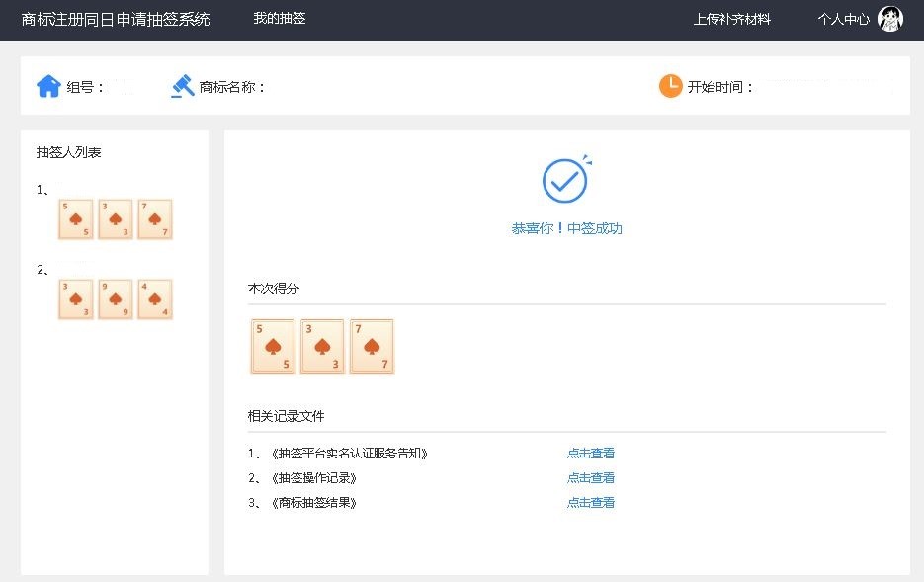This screenshot has height=582, width=924.
Task: Click the blue success checkmark icon
Action: point(565,179)
